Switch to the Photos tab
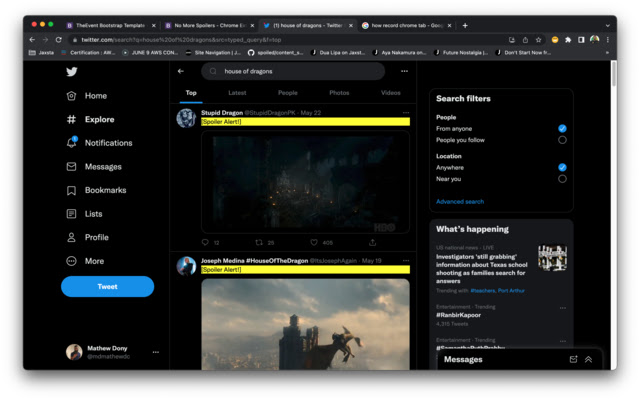 pos(339,93)
